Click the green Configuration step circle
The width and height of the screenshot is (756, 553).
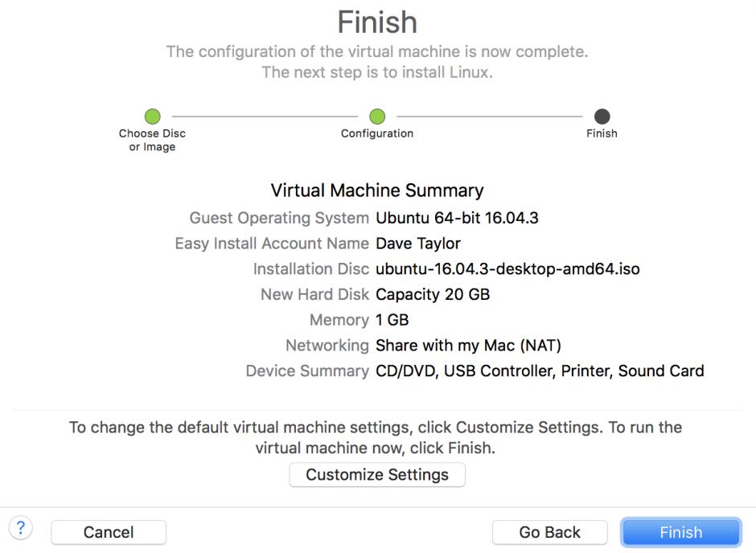pyautogui.click(x=376, y=116)
